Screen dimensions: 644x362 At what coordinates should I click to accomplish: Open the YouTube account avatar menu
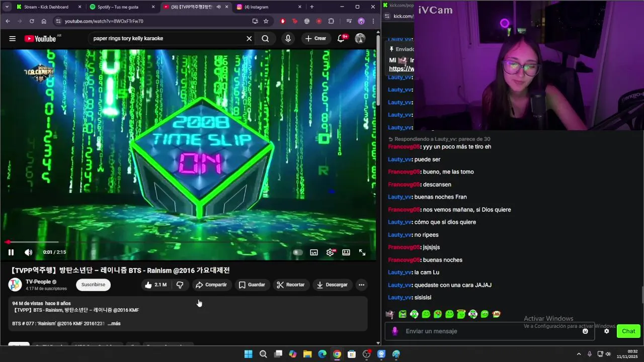[360, 39]
